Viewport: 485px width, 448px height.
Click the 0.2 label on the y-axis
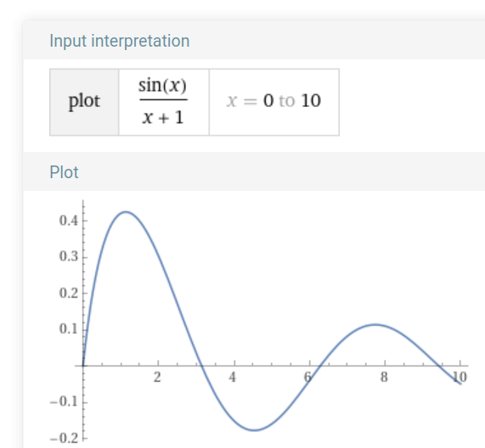click(x=68, y=293)
